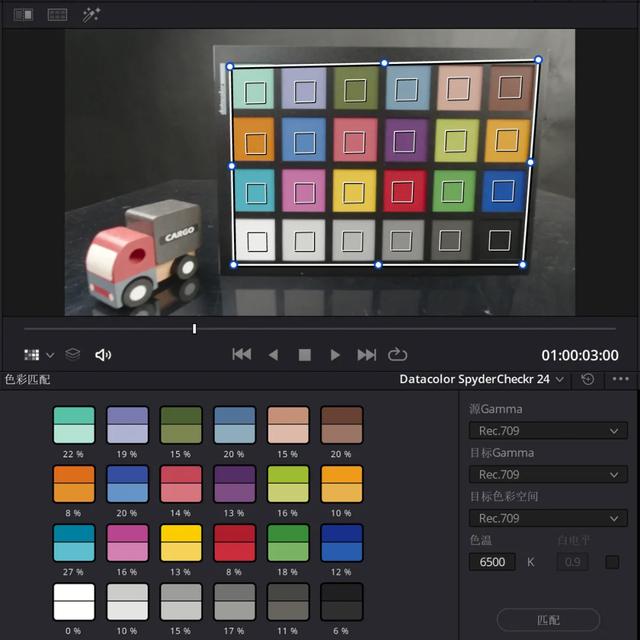
Task: Reset the color match panel
Action: [587, 380]
